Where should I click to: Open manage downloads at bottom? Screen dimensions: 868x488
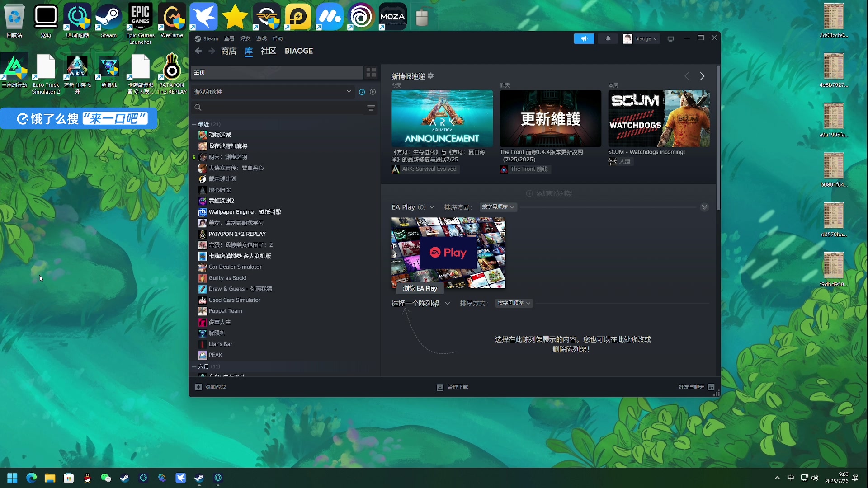click(x=453, y=387)
